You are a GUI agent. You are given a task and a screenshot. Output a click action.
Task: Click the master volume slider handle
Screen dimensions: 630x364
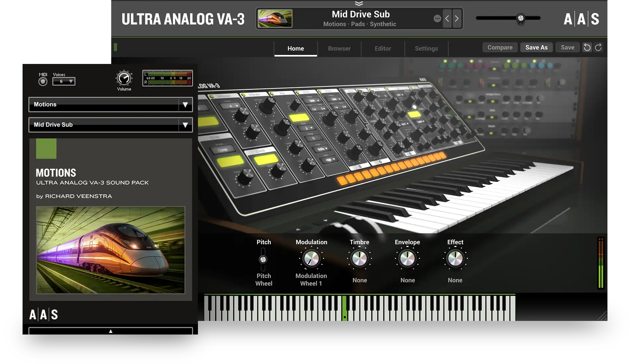click(x=521, y=18)
